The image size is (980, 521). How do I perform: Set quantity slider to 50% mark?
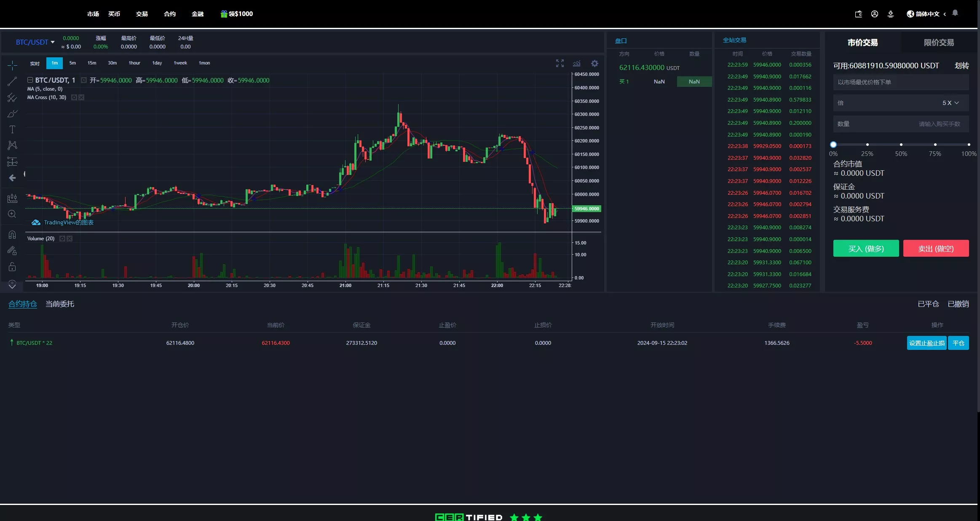(901, 145)
